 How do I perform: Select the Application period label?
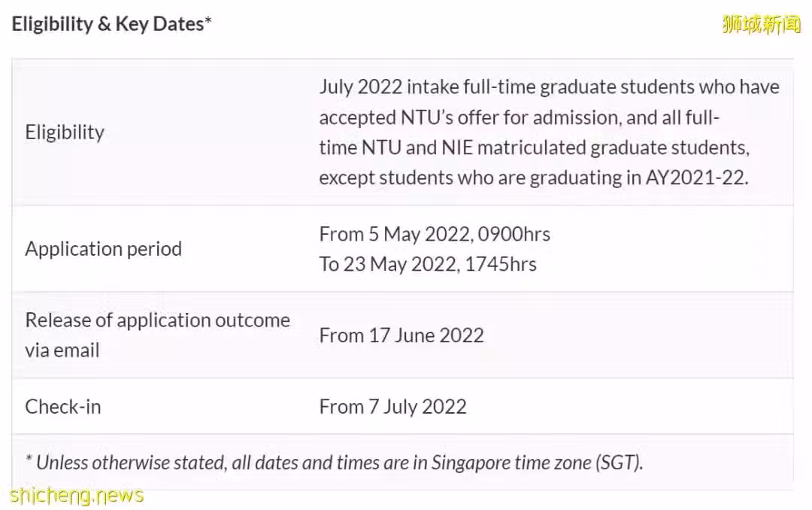pyautogui.click(x=104, y=249)
